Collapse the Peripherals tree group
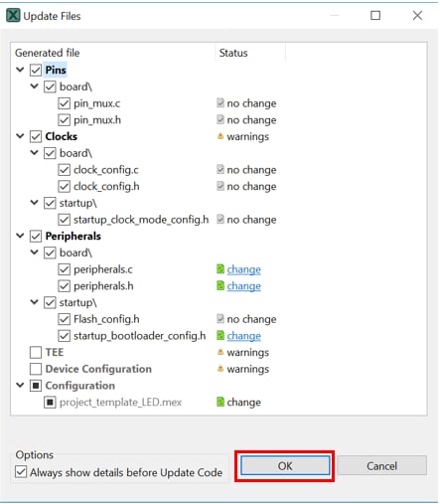Screen dimensions: 440x504 pos(20,236)
